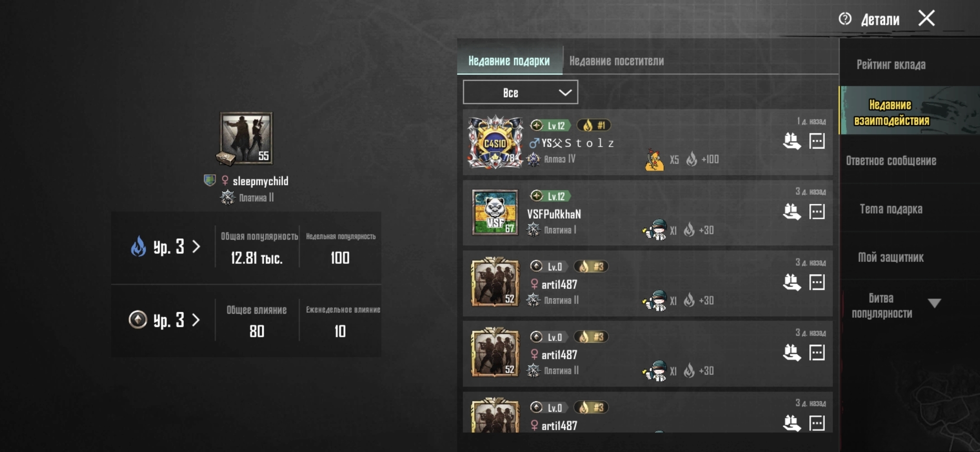Image resolution: width=980 pixels, height=452 pixels.
Task: Expand popularity level Ур. 3 chevron
Action: [x=196, y=246]
